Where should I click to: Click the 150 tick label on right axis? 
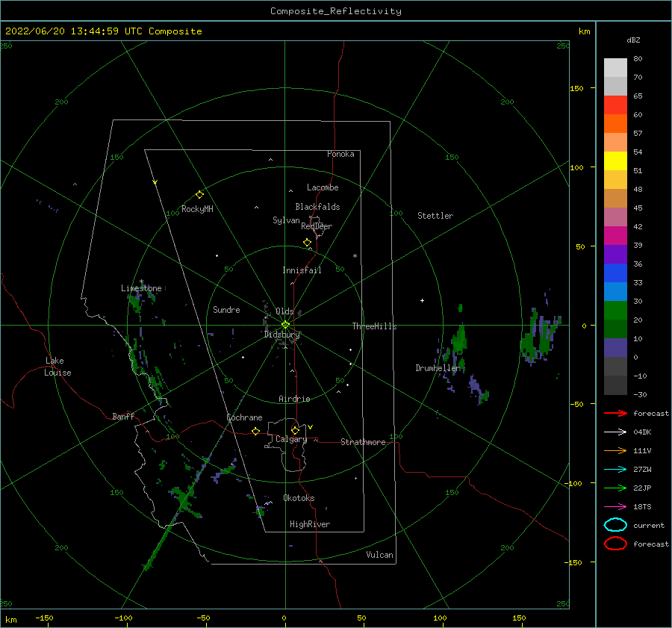(x=576, y=88)
